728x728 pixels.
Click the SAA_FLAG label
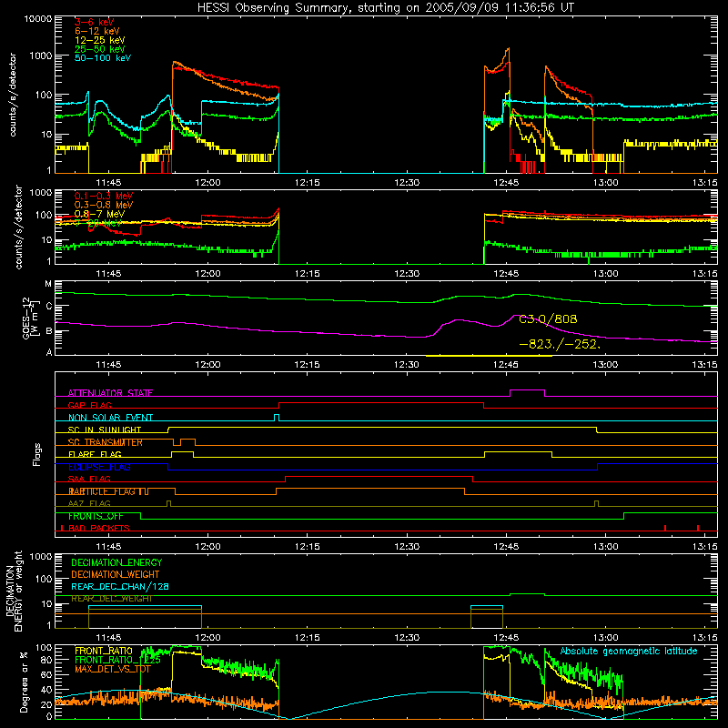coord(89,479)
